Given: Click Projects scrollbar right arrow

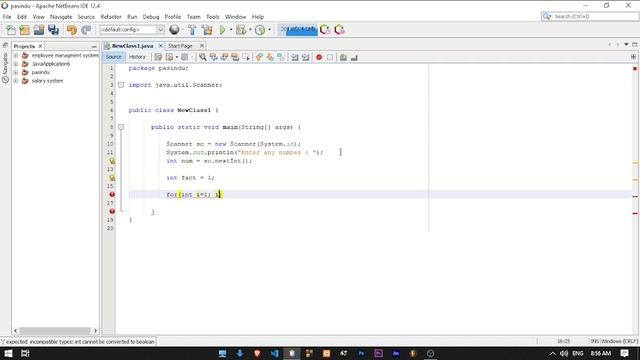Looking at the screenshot, I should click(x=95, y=331).
